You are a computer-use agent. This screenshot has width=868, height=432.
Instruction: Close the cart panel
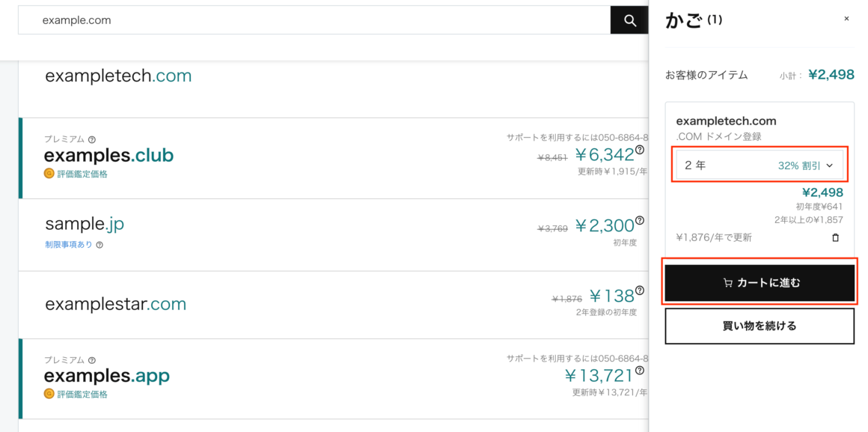tap(846, 19)
